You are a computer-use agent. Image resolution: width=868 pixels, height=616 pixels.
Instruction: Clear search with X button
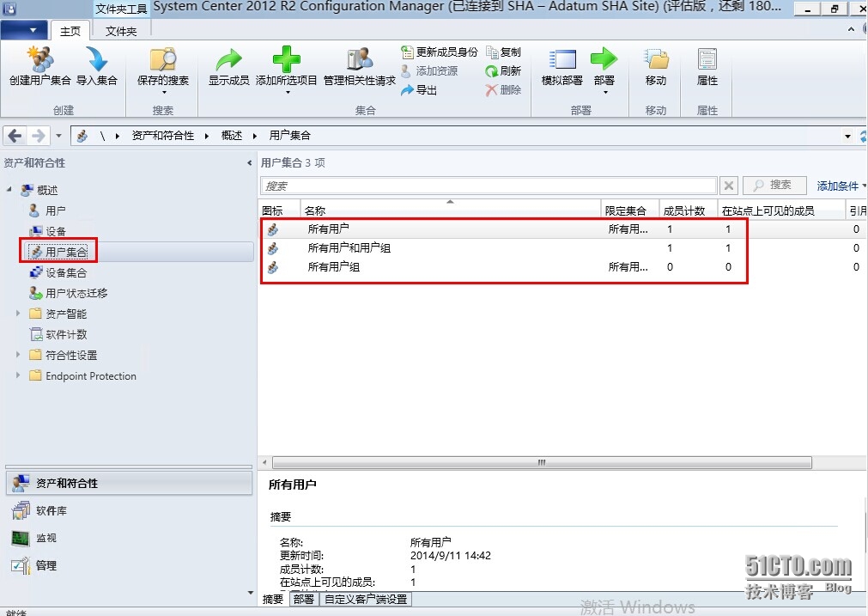coord(729,186)
